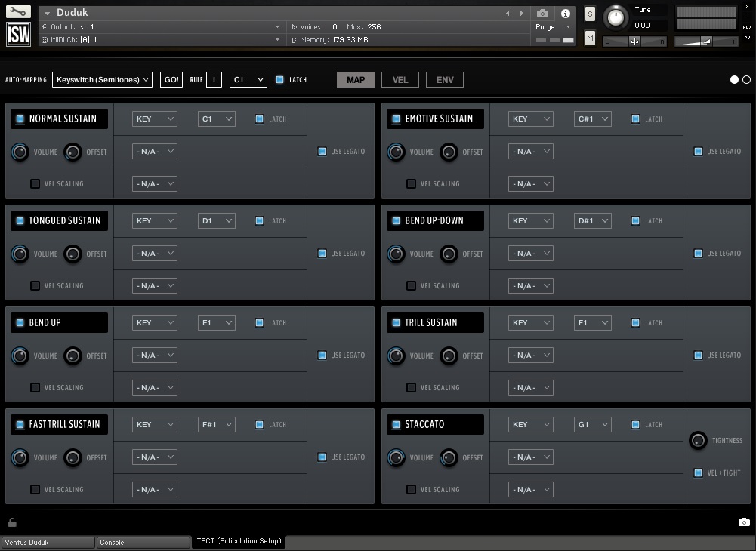Click the camera snapshot icon in header
This screenshot has width=756, height=551.
pos(542,14)
